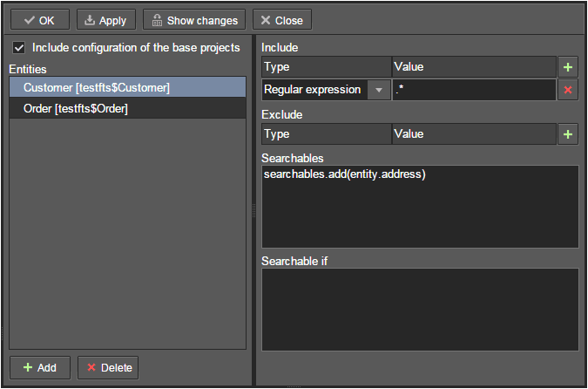Click the green plus icon in Include header
This screenshot has width=588, height=389.
(x=568, y=67)
